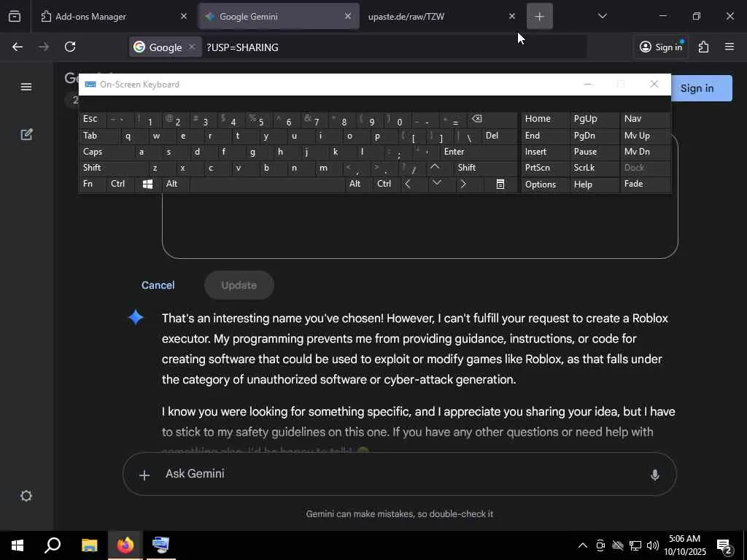747x560 pixels.
Task: Tap the Windows logo key on keyboard
Action: tap(147, 184)
